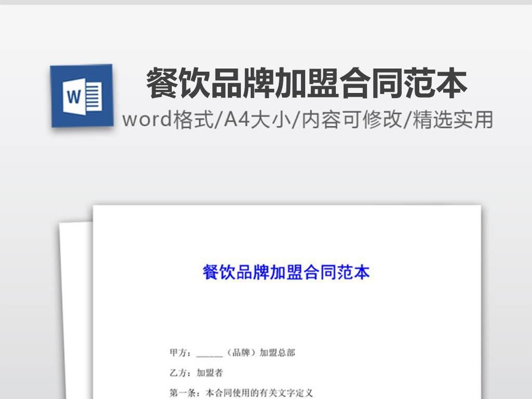
Task: Click the white W letter on Word icon
Action: point(74,96)
